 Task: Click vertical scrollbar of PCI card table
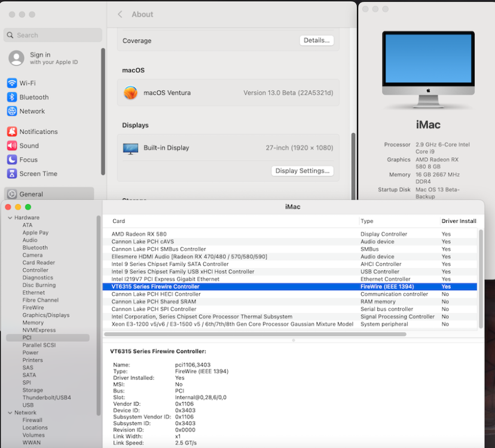pos(481,279)
